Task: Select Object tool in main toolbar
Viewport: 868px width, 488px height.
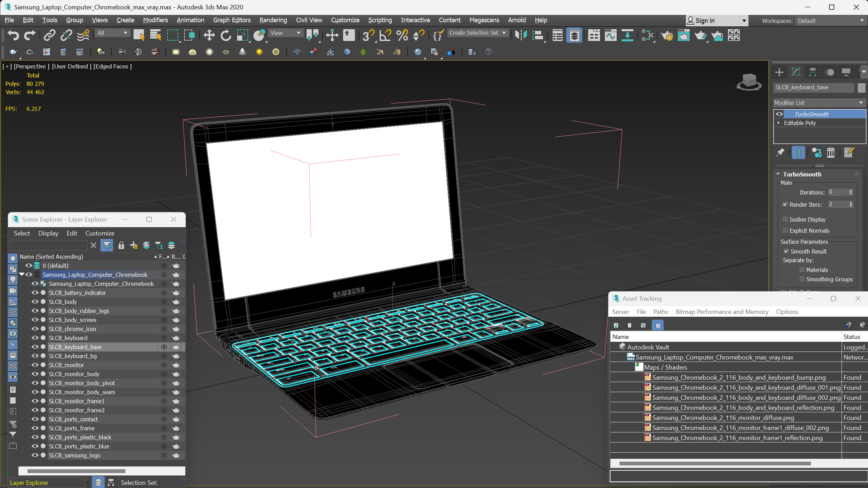Action: click(x=139, y=35)
